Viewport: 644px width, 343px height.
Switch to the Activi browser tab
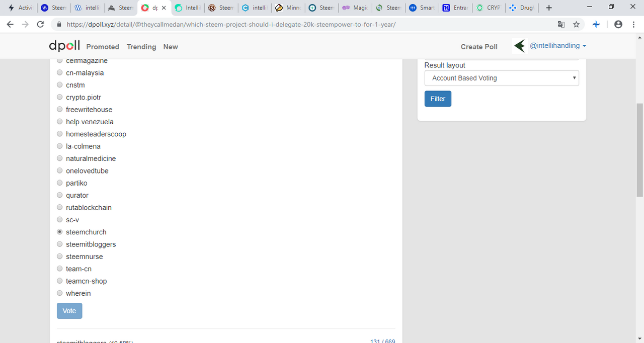tap(20, 8)
